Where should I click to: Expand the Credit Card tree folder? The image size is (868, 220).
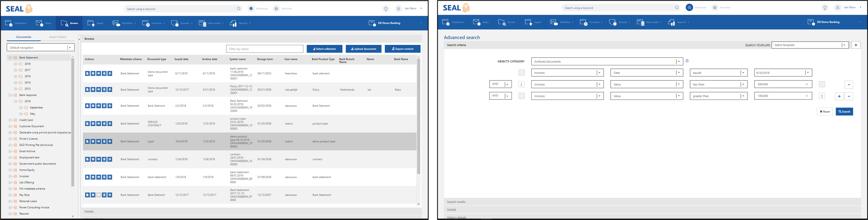pos(10,120)
